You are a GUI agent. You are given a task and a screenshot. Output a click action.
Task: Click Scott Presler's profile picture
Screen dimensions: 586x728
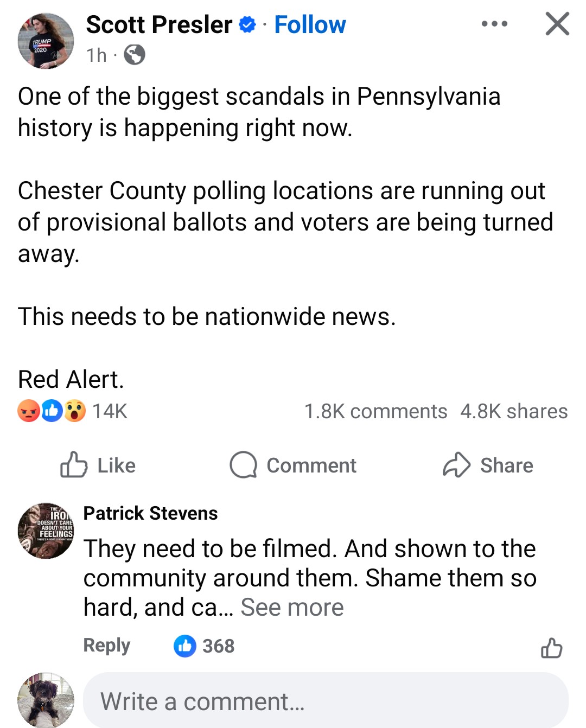[x=46, y=41]
